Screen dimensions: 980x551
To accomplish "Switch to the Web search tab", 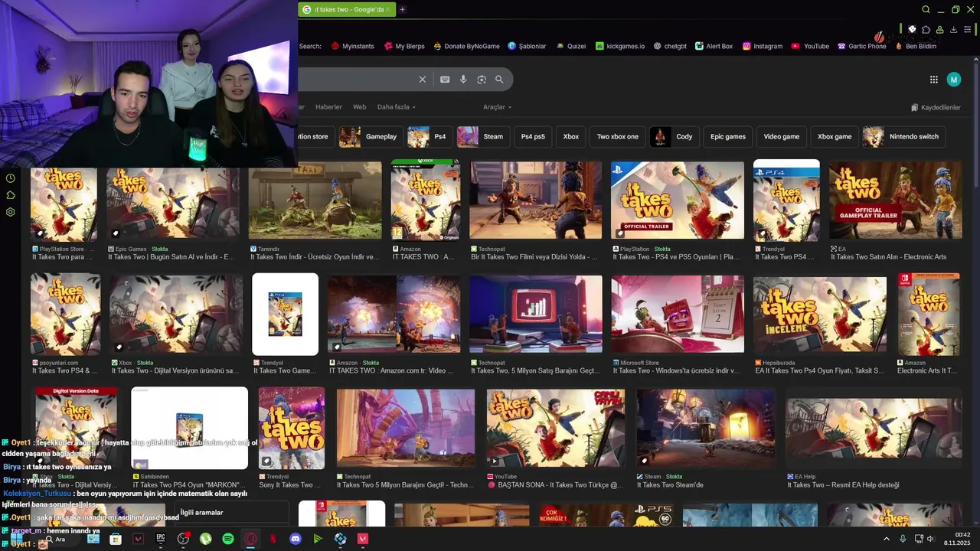I will [x=359, y=107].
